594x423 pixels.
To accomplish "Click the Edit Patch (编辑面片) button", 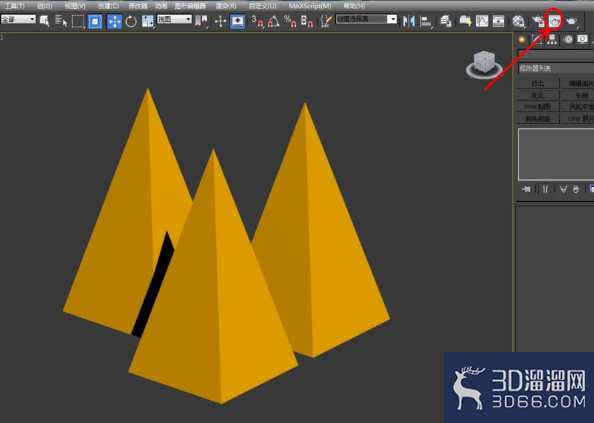I will (x=577, y=83).
